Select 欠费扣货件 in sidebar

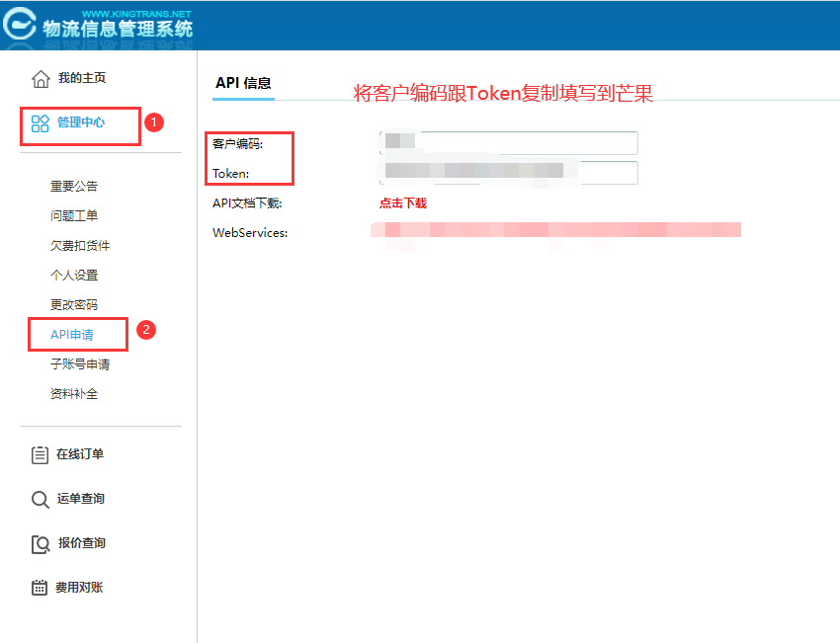point(80,245)
